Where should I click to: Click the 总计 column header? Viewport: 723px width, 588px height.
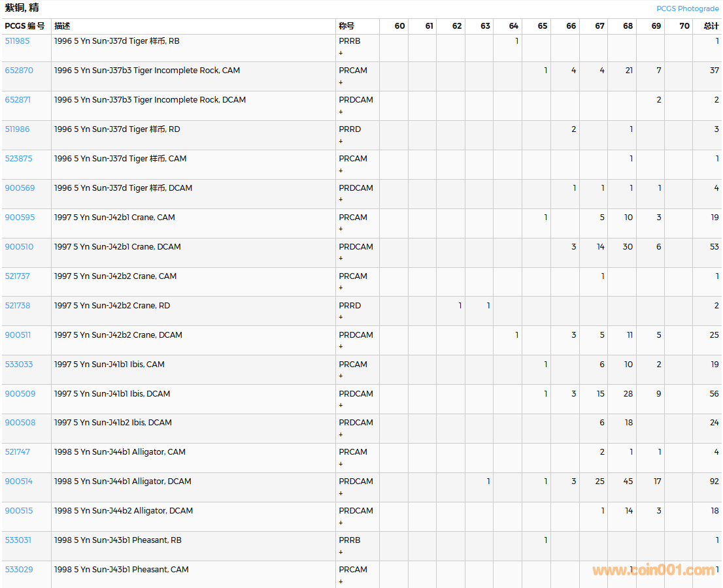pos(711,26)
